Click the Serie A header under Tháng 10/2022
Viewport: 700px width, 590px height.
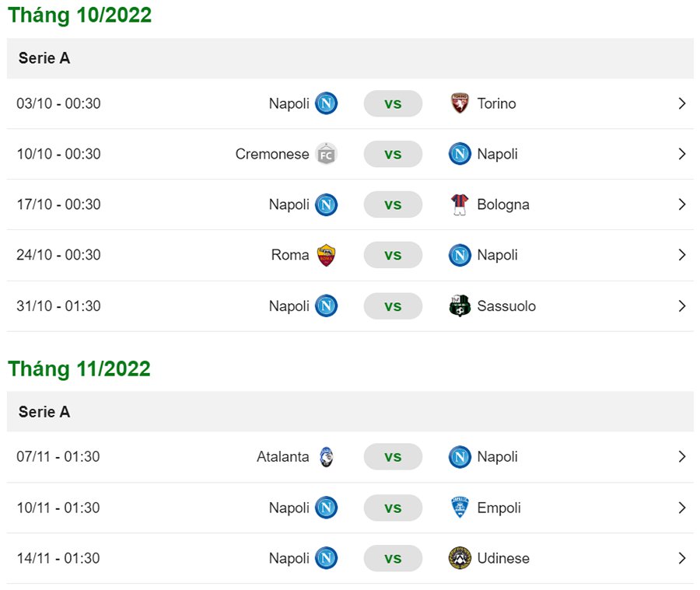(x=44, y=58)
